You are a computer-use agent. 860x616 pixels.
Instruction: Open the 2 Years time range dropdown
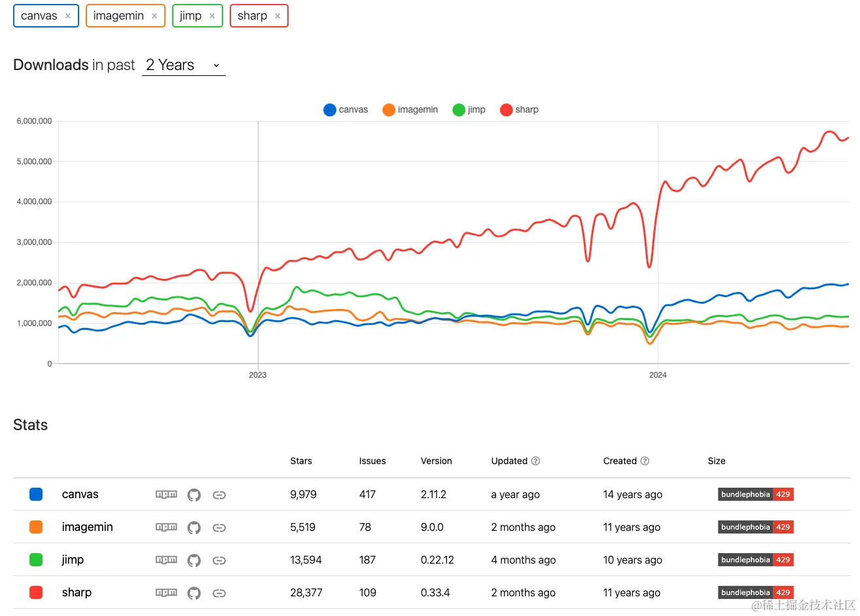(183, 65)
